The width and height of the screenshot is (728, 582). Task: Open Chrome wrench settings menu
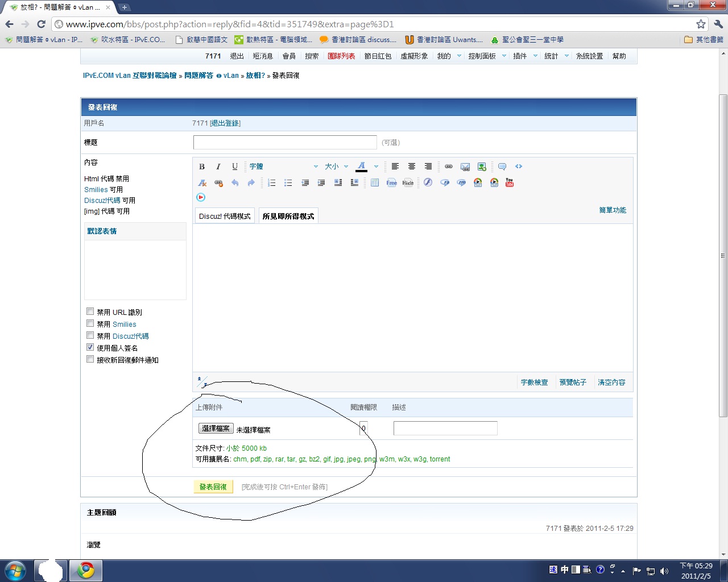[718, 24]
